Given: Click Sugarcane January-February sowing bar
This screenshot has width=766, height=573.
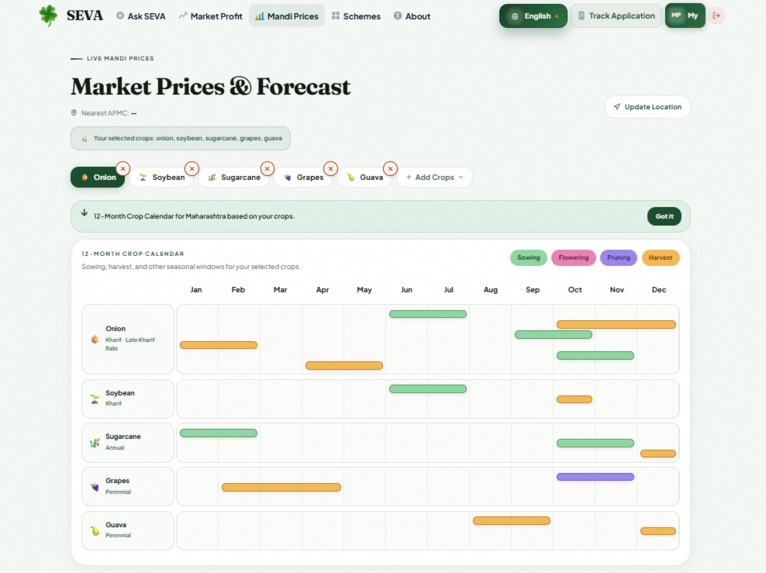Looking at the screenshot, I should (218, 433).
